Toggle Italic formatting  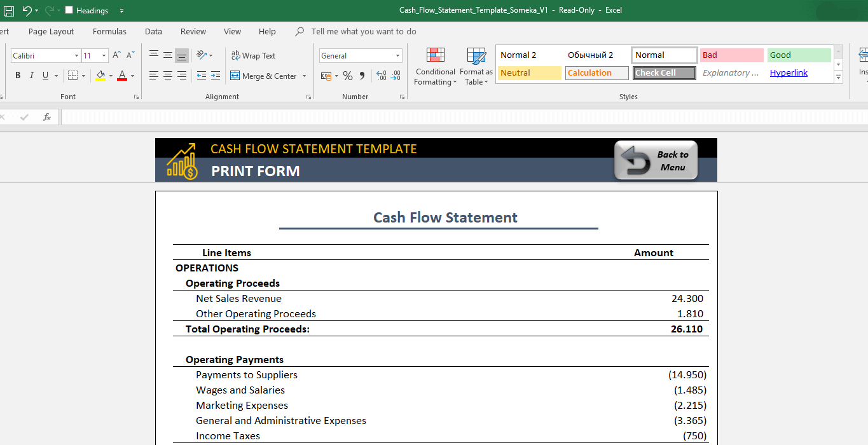31,76
